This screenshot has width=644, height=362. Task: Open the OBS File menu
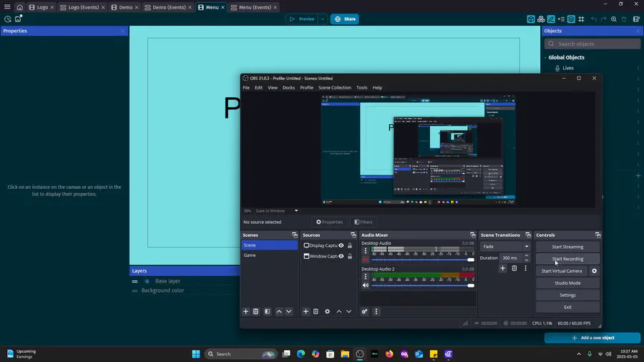[x=246, y=87]
